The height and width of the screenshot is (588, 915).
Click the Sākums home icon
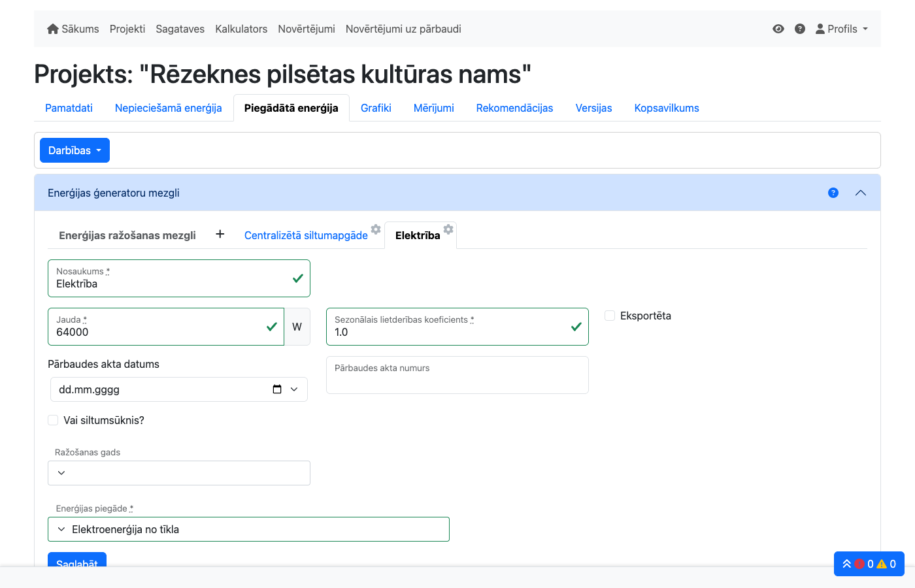(x=53, y=29)
